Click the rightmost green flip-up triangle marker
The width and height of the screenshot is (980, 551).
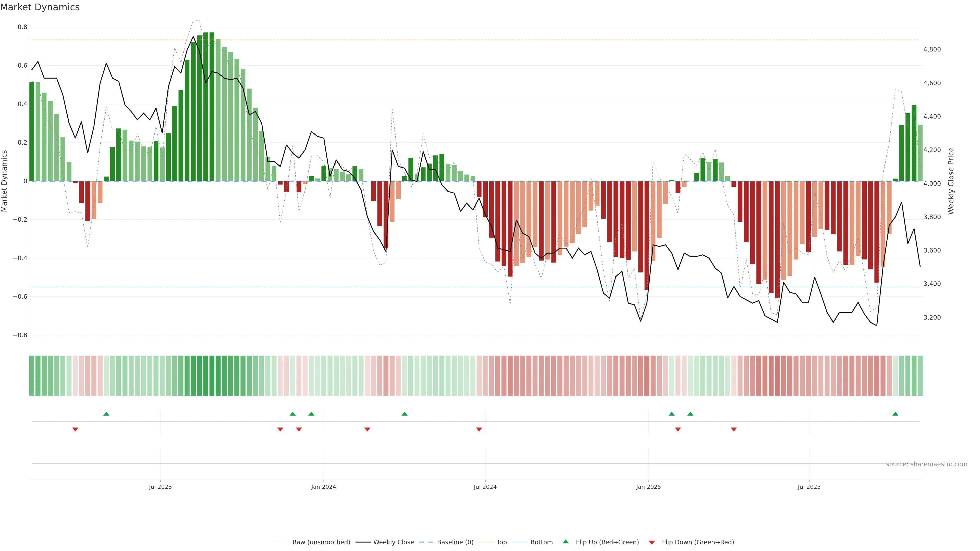pos(895,414)
